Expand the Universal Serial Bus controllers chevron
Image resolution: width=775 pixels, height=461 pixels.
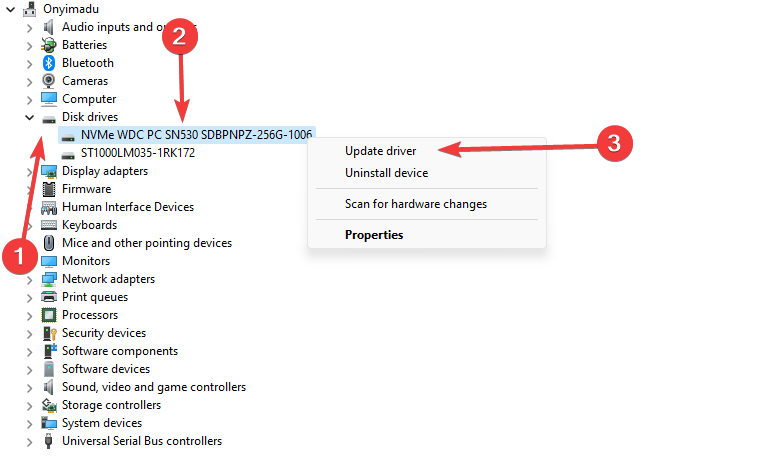tap(30, 442)
